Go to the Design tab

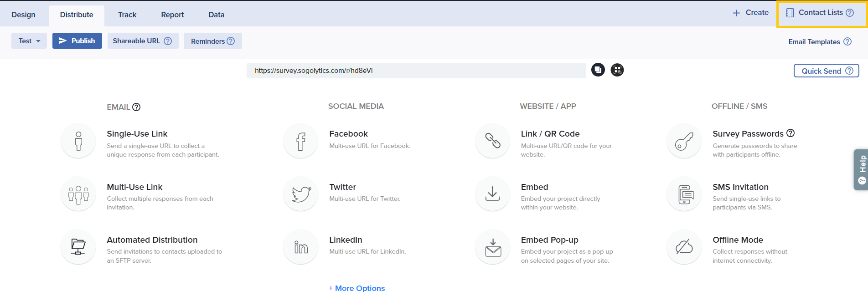coord(23,15)
